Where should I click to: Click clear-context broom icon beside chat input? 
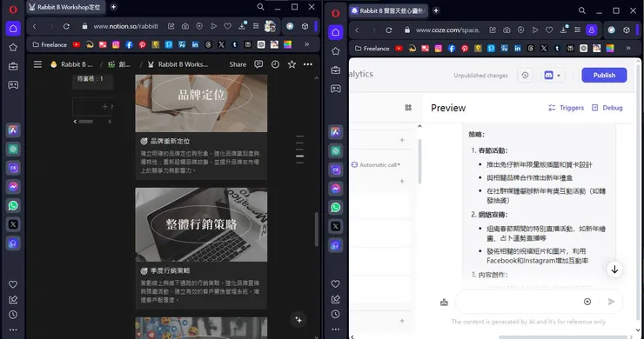[444, 302]
